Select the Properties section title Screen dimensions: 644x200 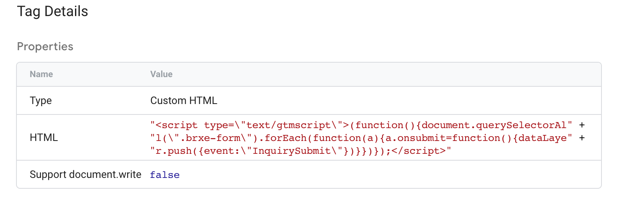point(45,47)
